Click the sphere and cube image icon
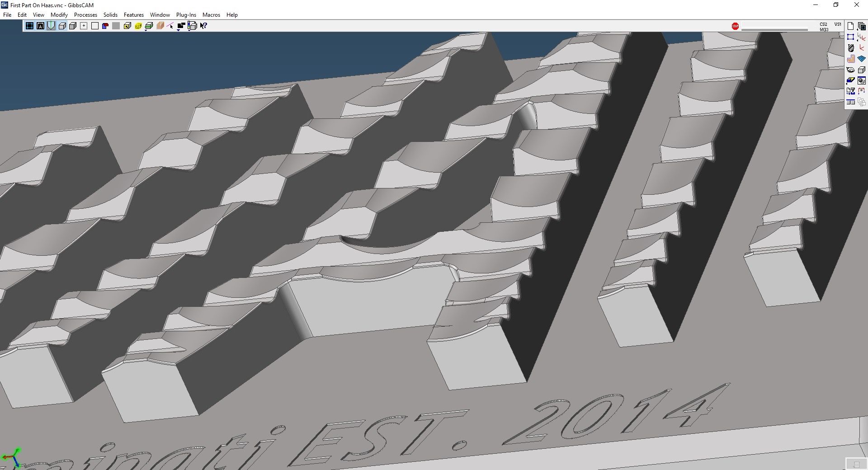This screenshot has width=868, height=470. [862, 80]
